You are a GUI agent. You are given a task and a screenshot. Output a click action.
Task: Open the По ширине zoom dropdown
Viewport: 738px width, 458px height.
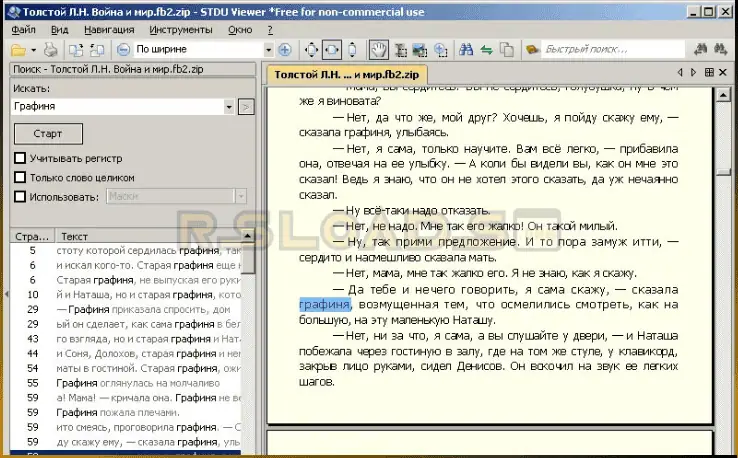pyautogui.click(x=268, y=49)
